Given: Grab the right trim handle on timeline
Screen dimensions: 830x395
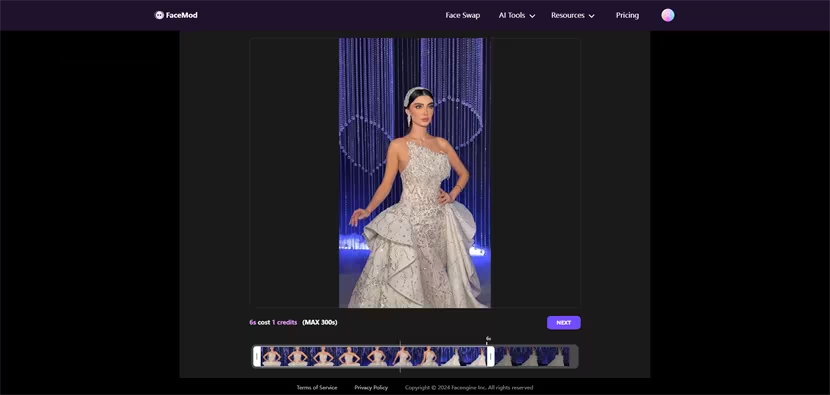Looking at the screenshot, I should [x=490, y=356].
